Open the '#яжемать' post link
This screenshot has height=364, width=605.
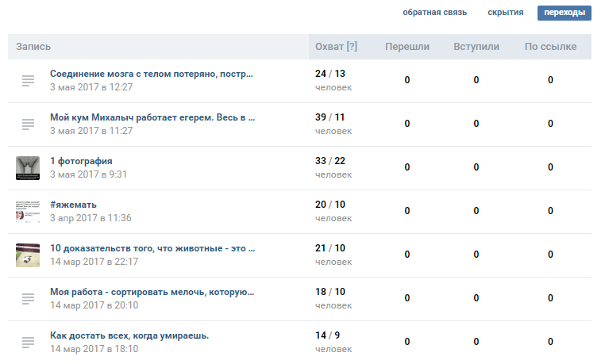click(73, 205)
